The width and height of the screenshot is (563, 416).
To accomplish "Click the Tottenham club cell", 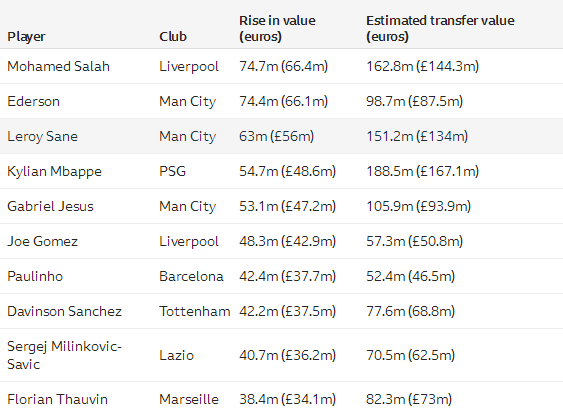I will 194,311.
